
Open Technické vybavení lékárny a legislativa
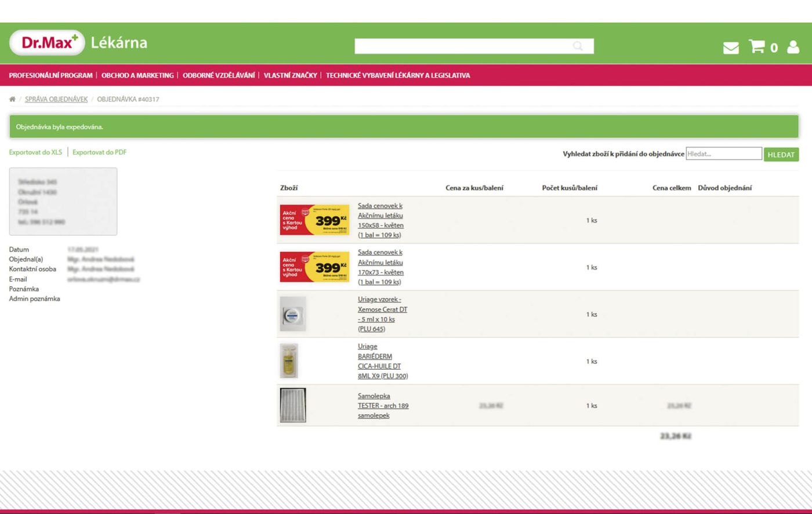pos(398,75)
